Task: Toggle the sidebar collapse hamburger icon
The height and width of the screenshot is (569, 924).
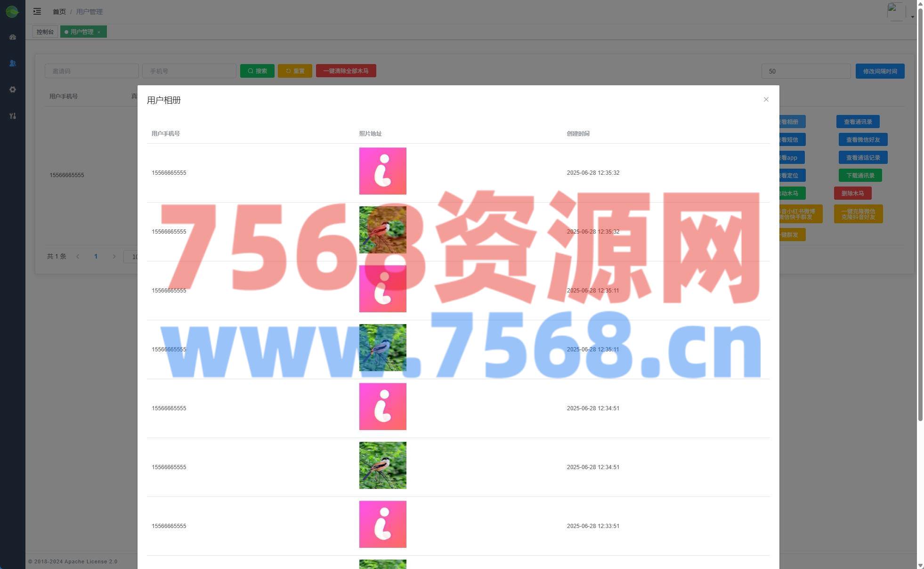Action: click(37, 11)
